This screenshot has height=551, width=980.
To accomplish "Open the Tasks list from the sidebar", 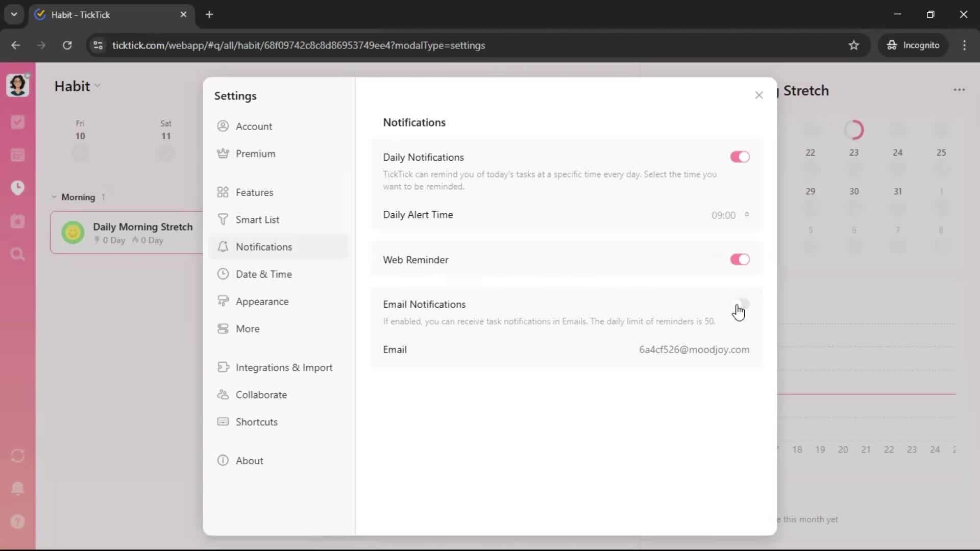I will coord(18,122).
